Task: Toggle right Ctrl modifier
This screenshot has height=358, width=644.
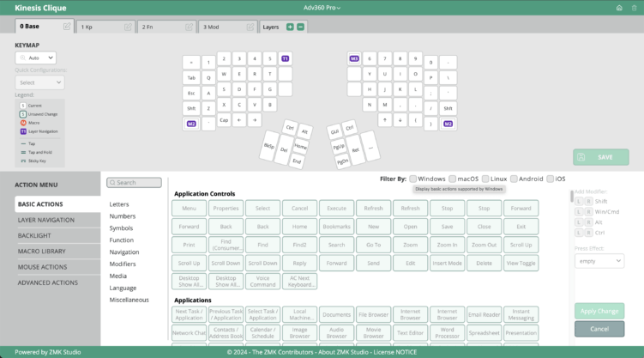Action: point(588,233)
